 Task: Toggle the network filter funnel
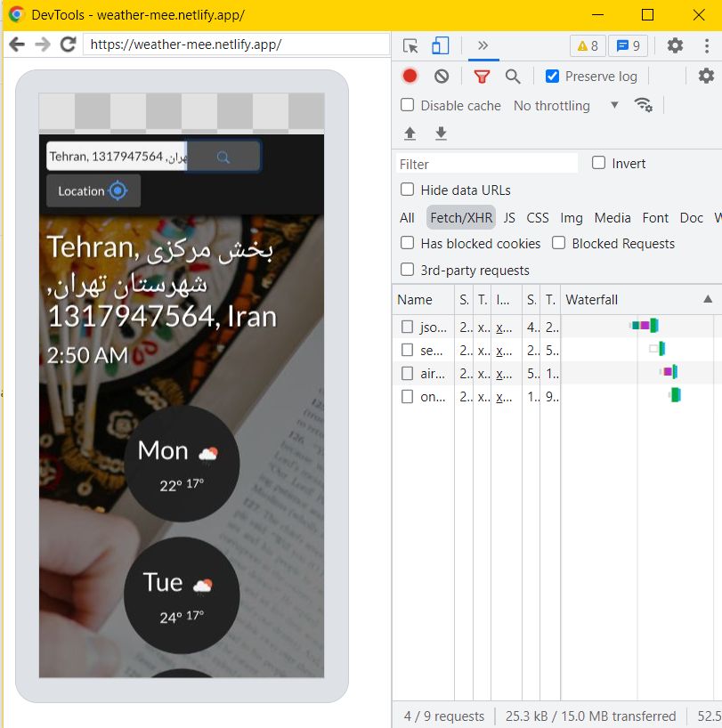tap(482, 77)
